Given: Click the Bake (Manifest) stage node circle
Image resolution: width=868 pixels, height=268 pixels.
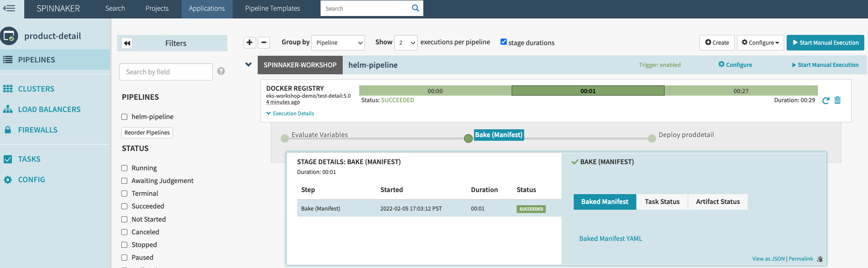Looking at the screenshot, I should click(x=468, y=138).
